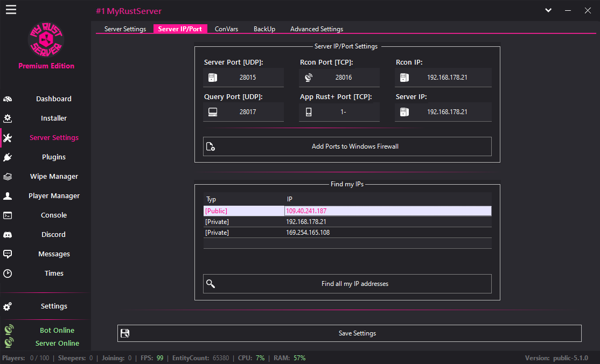
Task: Click the Rcon IP server icon
Action: (404, 78)
